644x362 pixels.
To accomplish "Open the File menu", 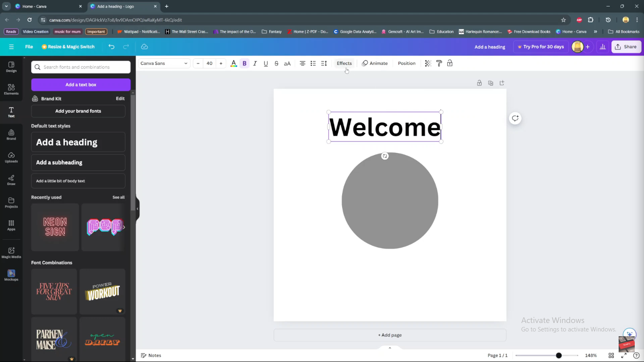I will point(29,47).
